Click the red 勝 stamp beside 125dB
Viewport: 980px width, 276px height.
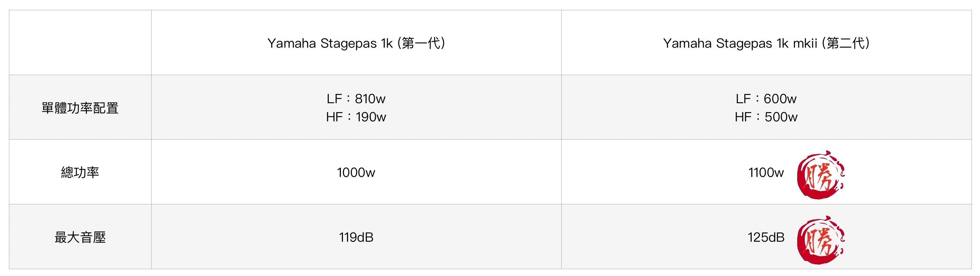821,240
